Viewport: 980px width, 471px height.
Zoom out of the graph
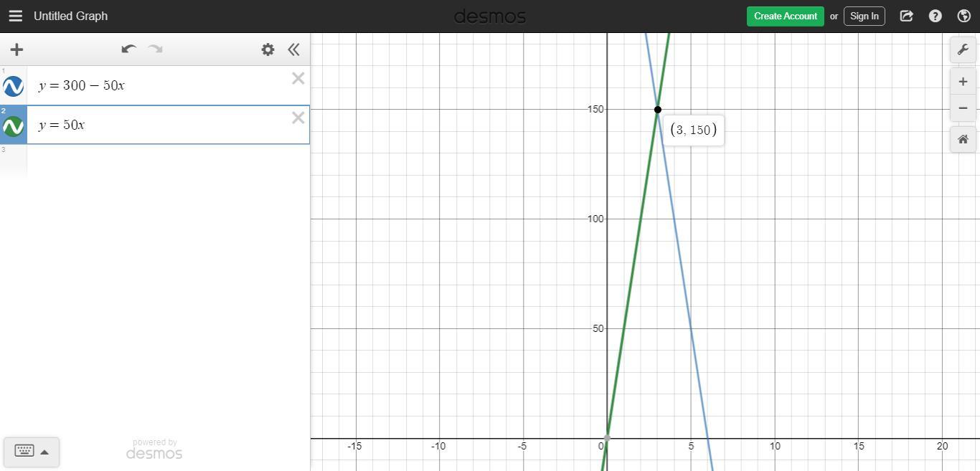pos(963,108)
